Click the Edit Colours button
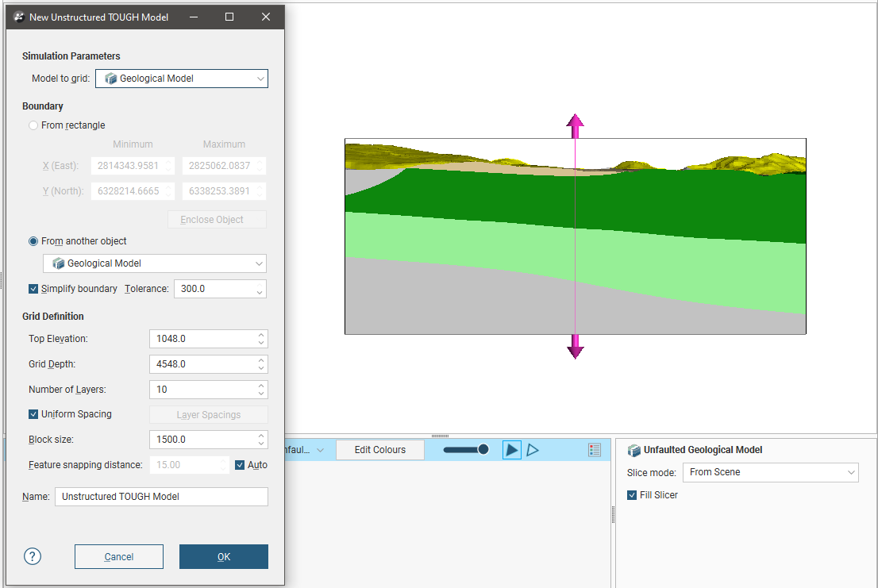 pyautogui.click(x=379, y=450)
